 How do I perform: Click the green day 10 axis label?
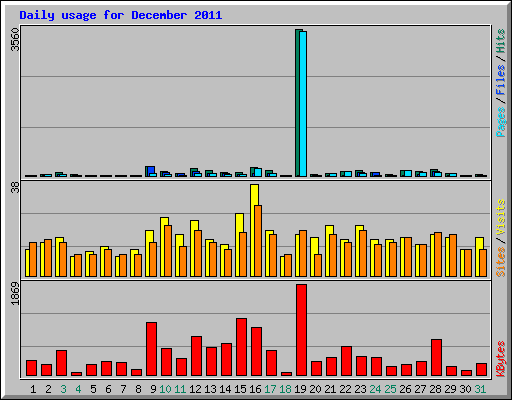point(165,389)
